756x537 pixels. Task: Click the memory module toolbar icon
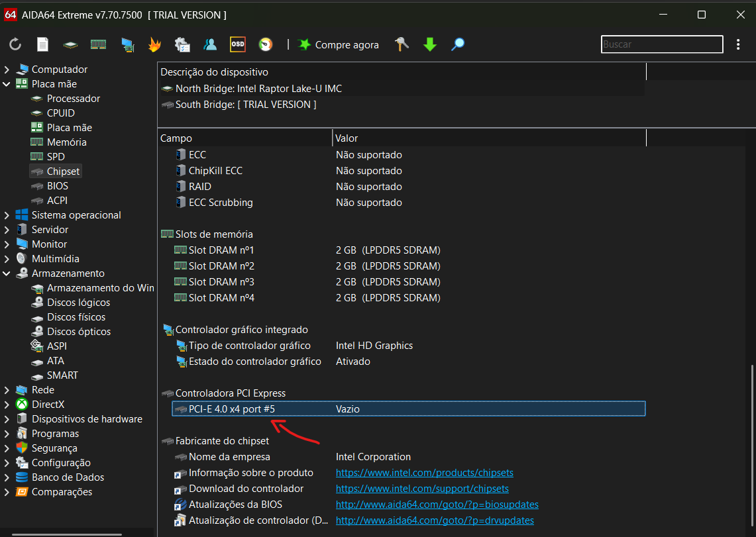(98, 44)
